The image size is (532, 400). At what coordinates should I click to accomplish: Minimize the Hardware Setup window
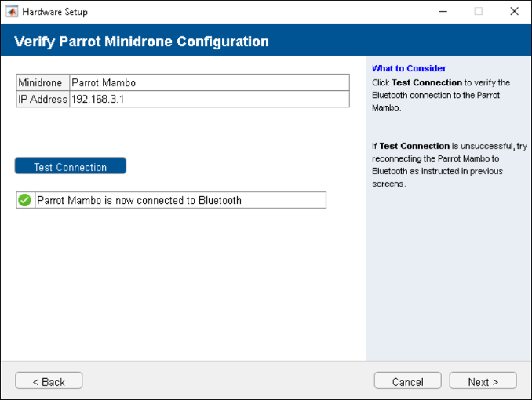click(442, 12)
